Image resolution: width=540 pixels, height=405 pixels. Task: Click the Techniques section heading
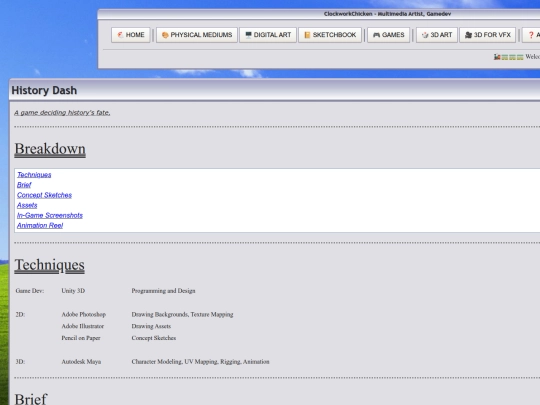point(50,265)
